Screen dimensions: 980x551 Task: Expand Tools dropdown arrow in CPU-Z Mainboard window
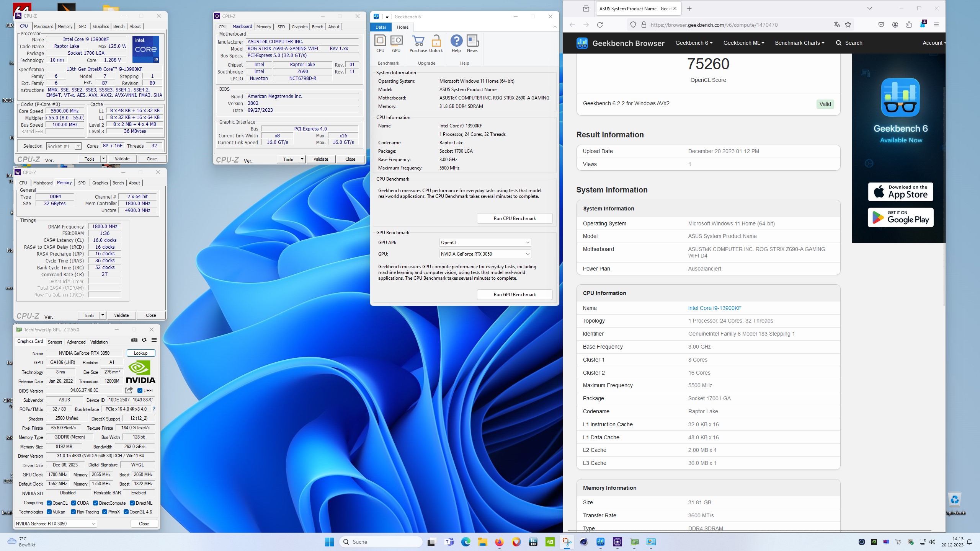click(302, 159)
